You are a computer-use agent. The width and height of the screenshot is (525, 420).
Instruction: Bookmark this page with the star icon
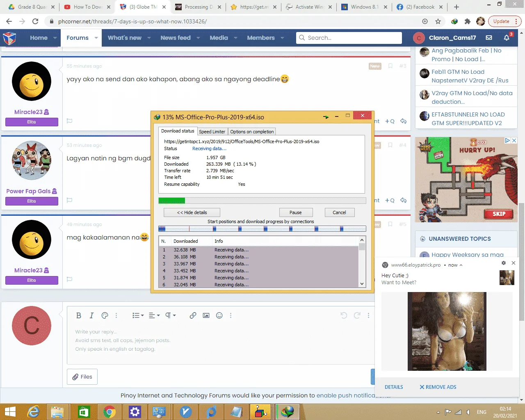(438, 21)
